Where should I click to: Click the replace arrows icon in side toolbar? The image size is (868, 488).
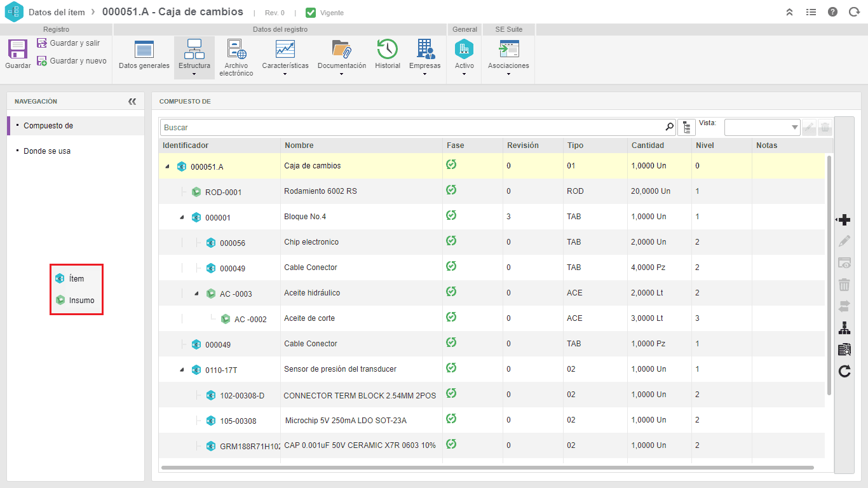point(844,306)
